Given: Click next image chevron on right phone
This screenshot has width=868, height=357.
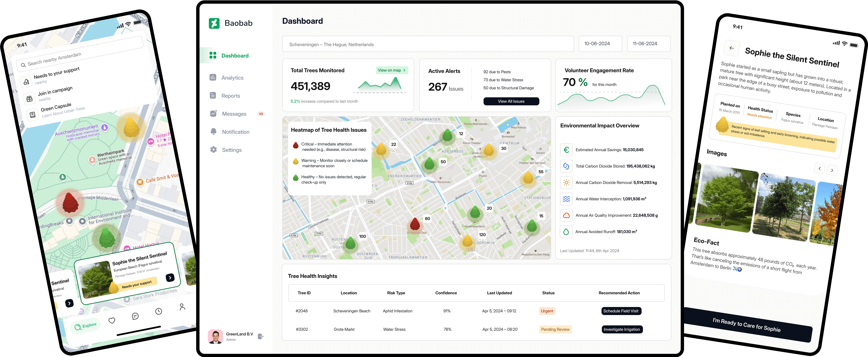Looking at the screenshot, I should tap(832, 170).
